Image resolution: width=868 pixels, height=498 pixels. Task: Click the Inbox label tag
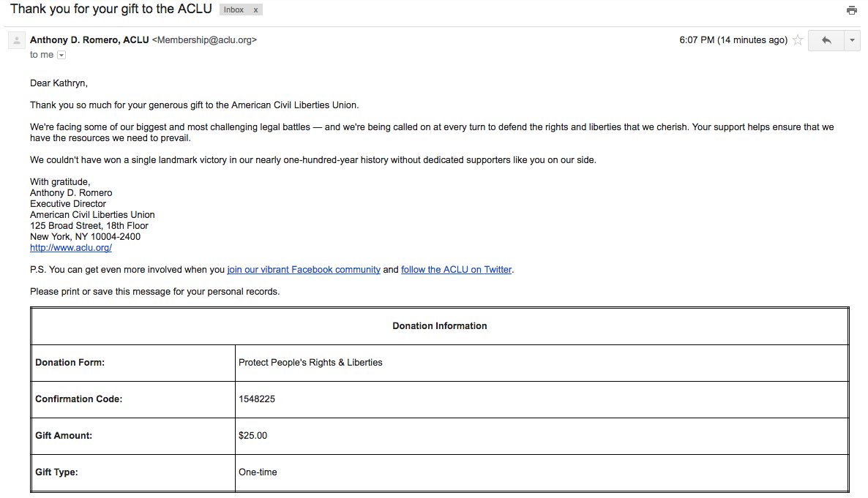(234, 10)
